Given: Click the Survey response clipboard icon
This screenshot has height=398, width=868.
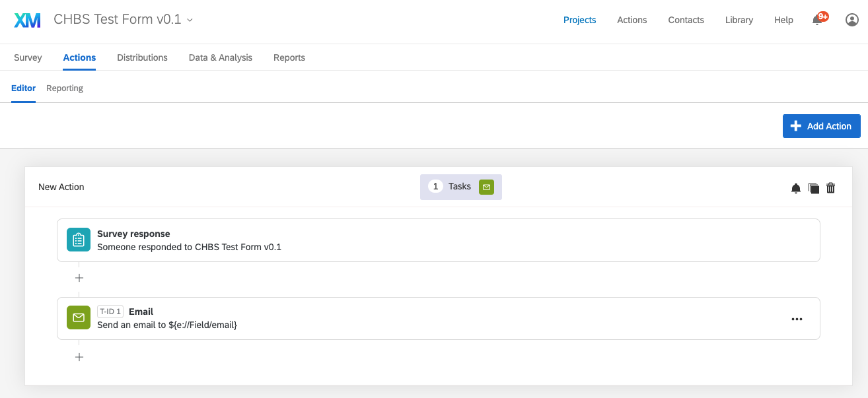Looking at the screenshot, I should click(x=79, y=240).
